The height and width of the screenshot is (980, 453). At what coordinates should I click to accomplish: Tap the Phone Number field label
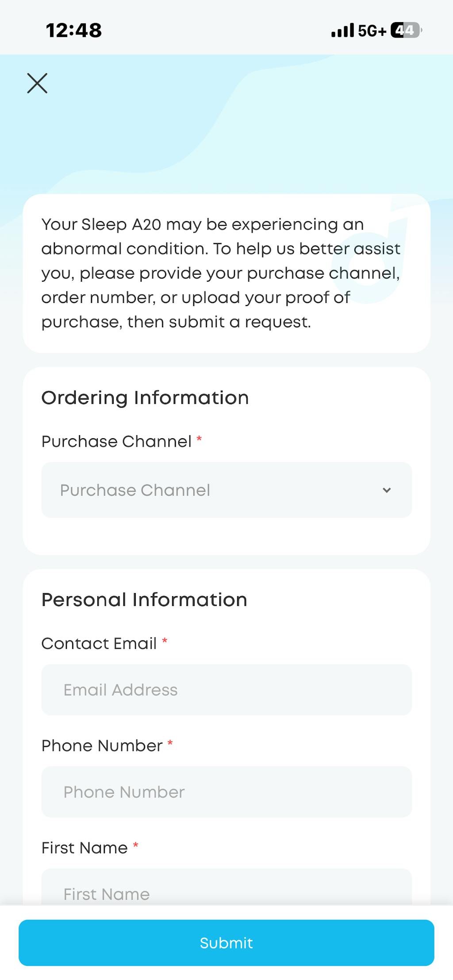click(x=102, y=746)
